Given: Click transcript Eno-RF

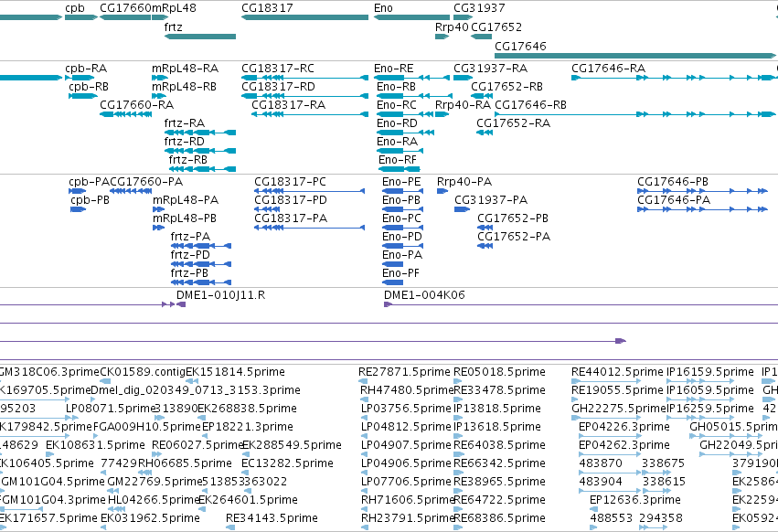Looking at the screenshot, I should (x=400, y=169).
